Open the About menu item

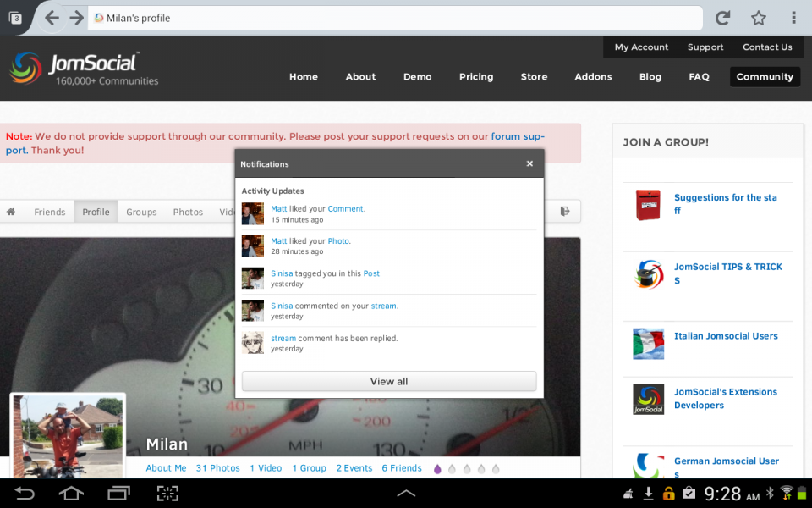(360, 77)
